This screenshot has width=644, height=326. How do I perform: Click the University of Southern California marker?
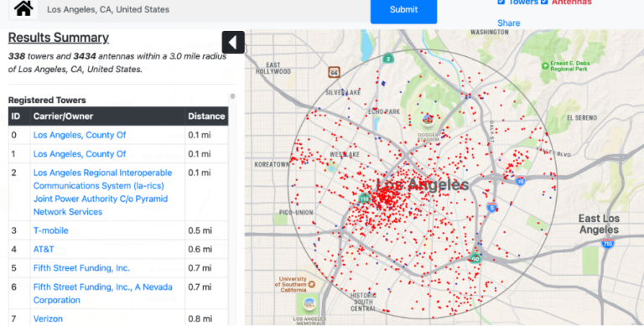pos(312,284)
